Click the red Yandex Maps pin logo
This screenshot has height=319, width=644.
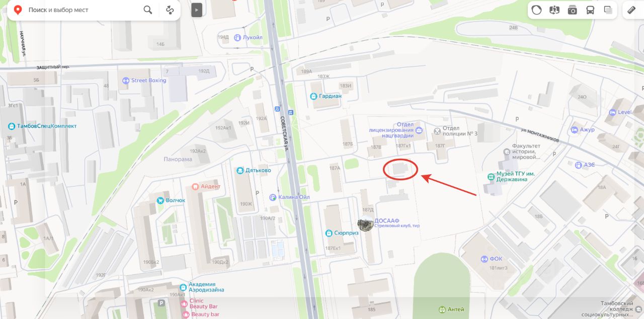click(x=18, y=10)
